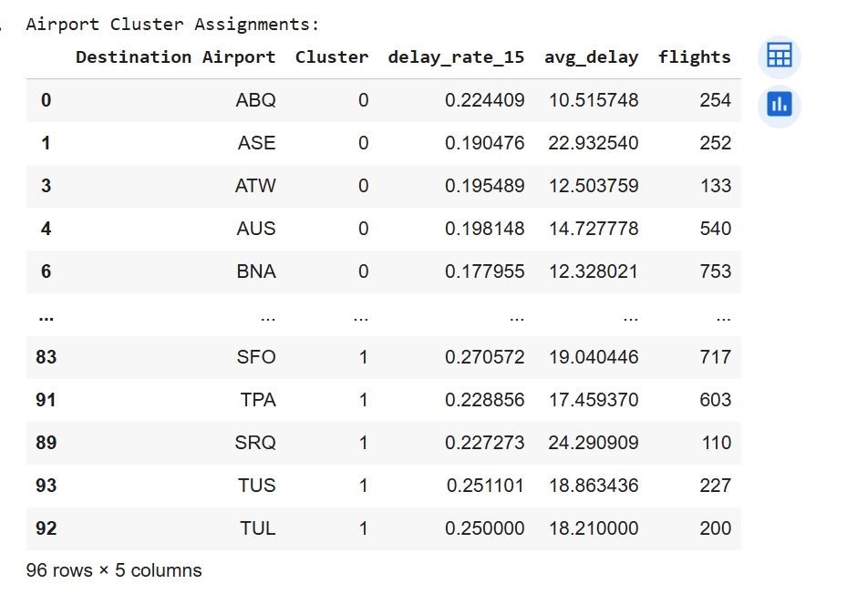The width and height of the screenshot is (868, 594).
Task: Open the interactive table view
Action: (778, 56)
